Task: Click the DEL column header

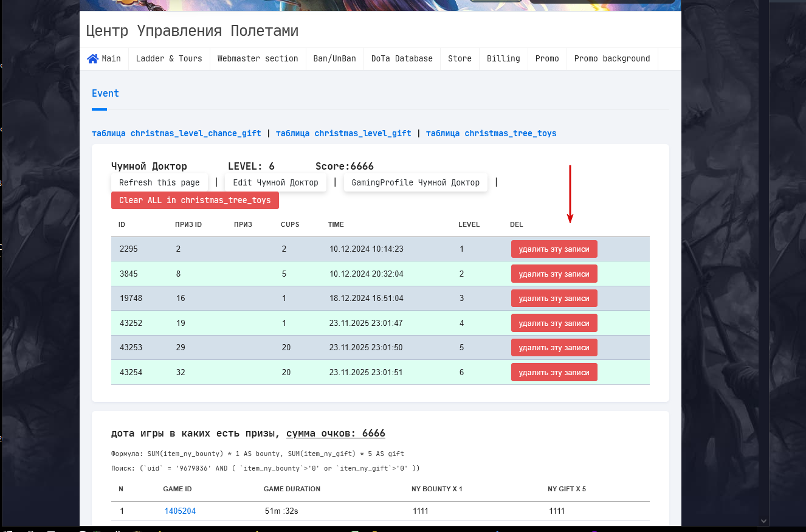Action: click(x=517, y=225)
